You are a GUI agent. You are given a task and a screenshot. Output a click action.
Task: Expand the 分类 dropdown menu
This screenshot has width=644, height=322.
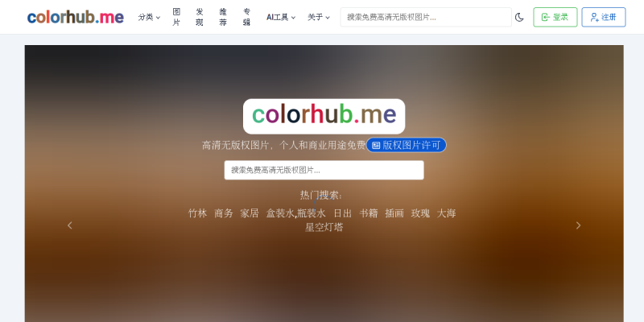pos(149,17)
